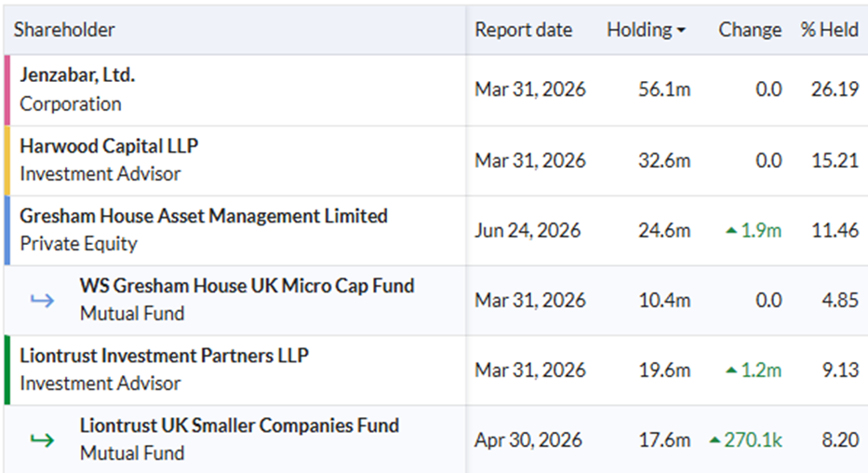
Task: Click the blue sub-fund arrow beside WS Gresham House
Action: pyautogui.click(x=42, y=301)
